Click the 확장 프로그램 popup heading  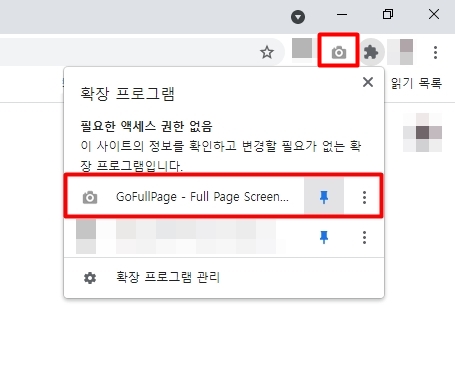pos(127,93)
